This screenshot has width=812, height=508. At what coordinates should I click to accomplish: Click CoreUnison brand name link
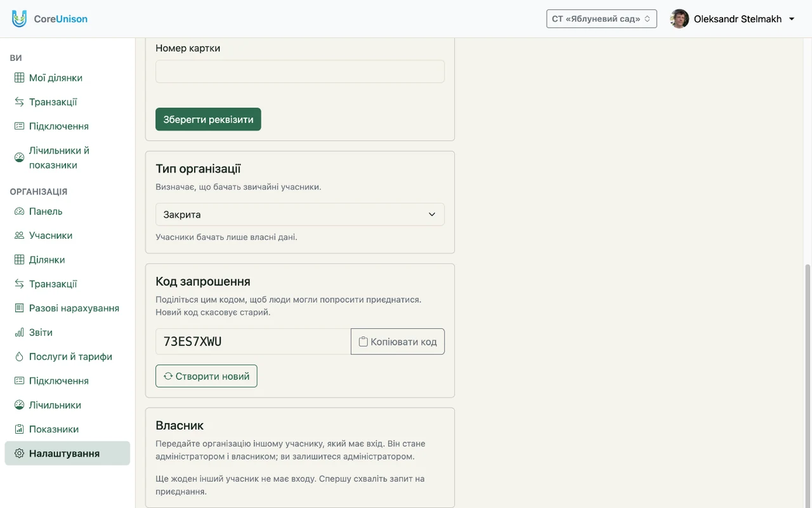coord(61,19)
